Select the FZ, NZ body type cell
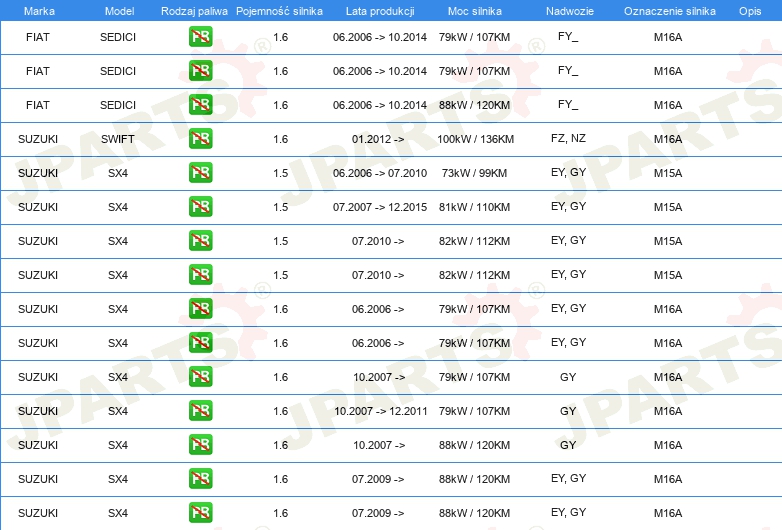The width and height of the screenshot is (782, 530). coord(568,138)
